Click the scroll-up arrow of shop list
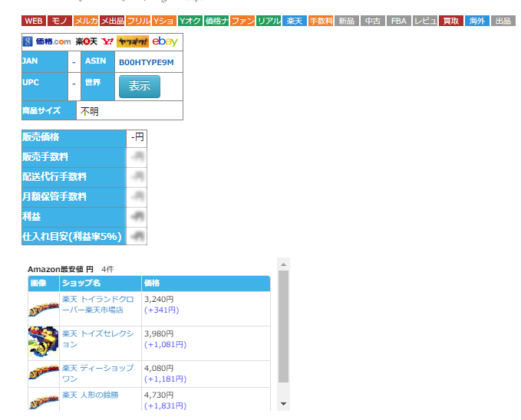The image size is (521, 420). coord(283,264)
